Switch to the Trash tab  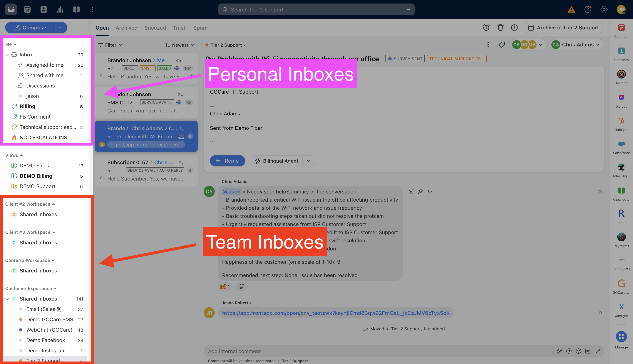[x=180, y=28]
